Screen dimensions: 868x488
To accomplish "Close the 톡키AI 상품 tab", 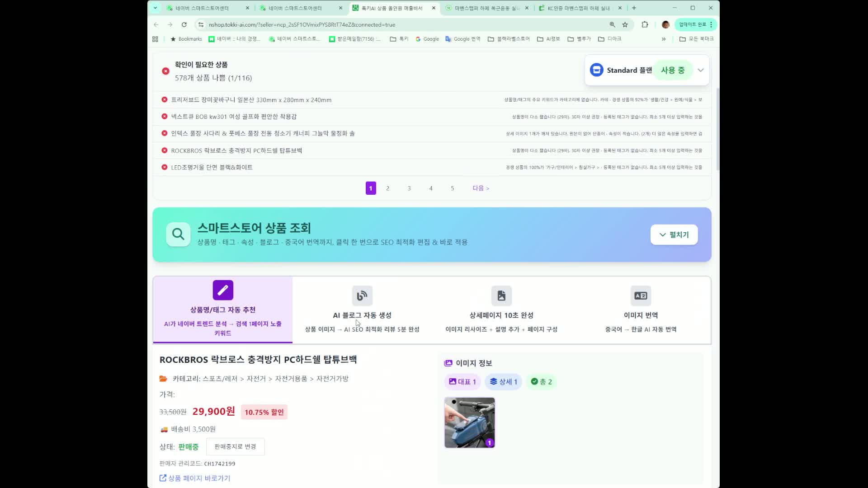I will tap(434, 8).
